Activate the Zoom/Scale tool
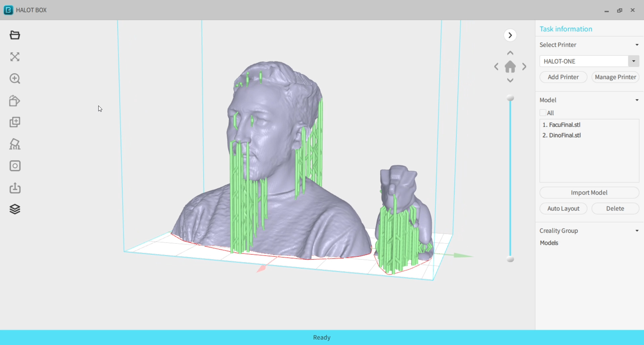This screenshot has height=345, width=644. 15,79
